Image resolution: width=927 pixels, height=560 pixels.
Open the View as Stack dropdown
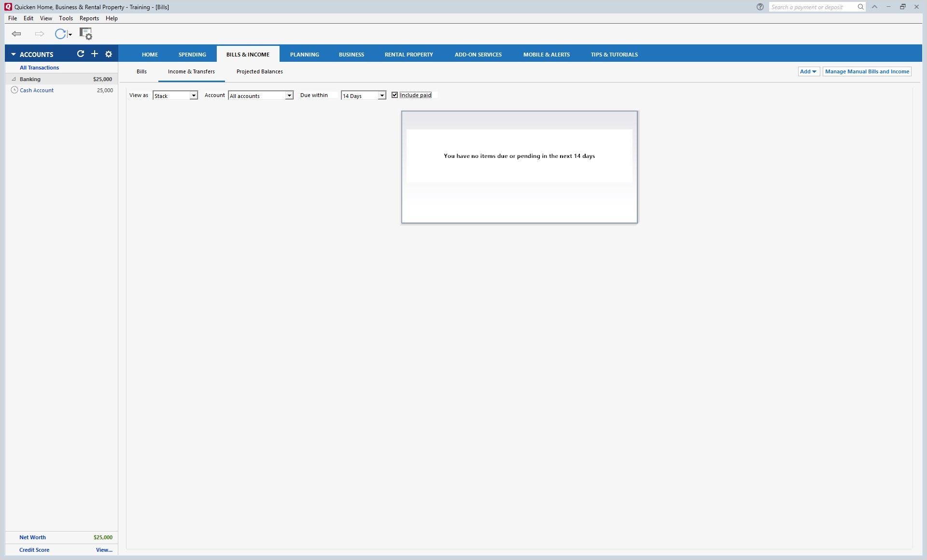tap(175, 96)
